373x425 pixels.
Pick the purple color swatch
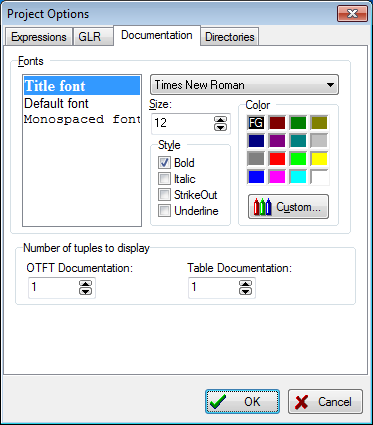pyautogui.click(x=277, y=141)
